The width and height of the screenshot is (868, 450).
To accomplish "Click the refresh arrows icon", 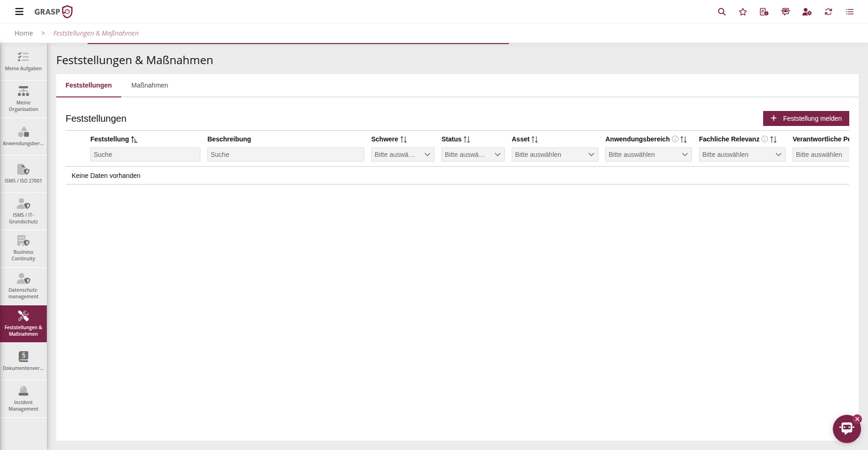I will [x=828, y=12].
